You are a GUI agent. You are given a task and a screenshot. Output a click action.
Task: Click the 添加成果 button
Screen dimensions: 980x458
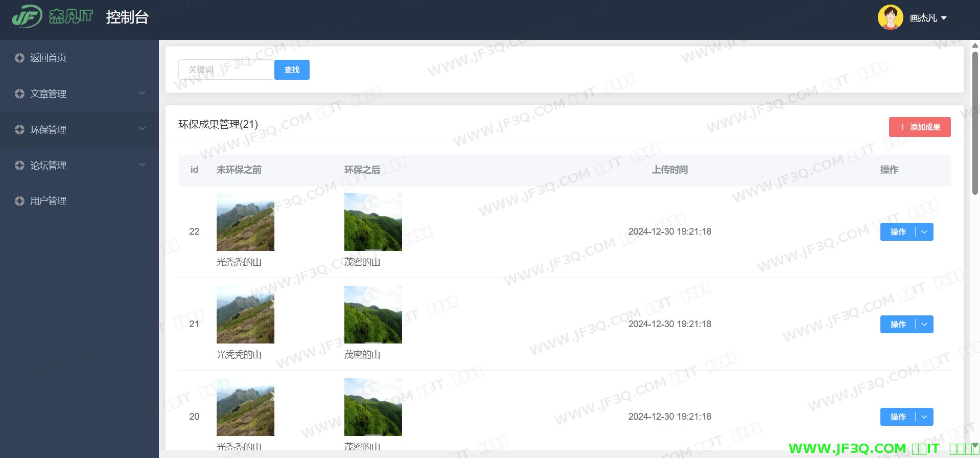pyautogui.click(x=919, y=127)
